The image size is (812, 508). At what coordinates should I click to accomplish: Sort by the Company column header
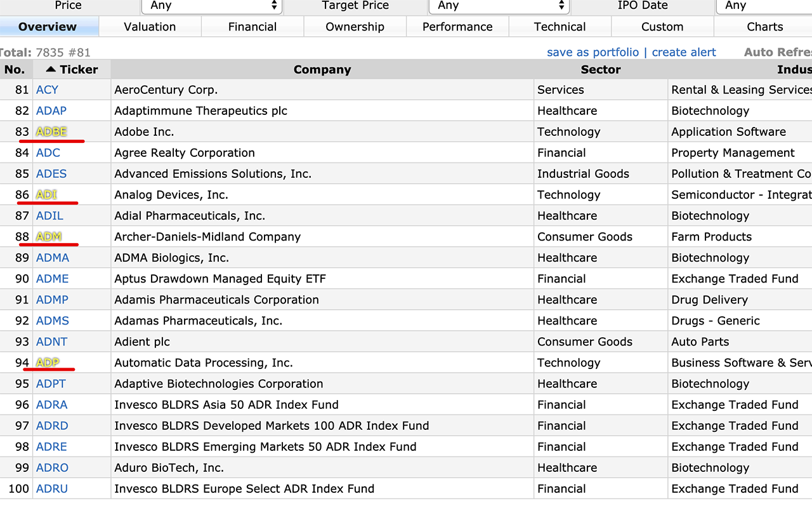322,69
